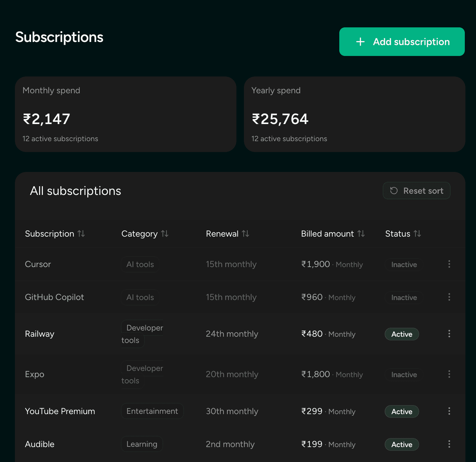
Task: Open the Cursor row options menu
Action: [x=449, y=264]
